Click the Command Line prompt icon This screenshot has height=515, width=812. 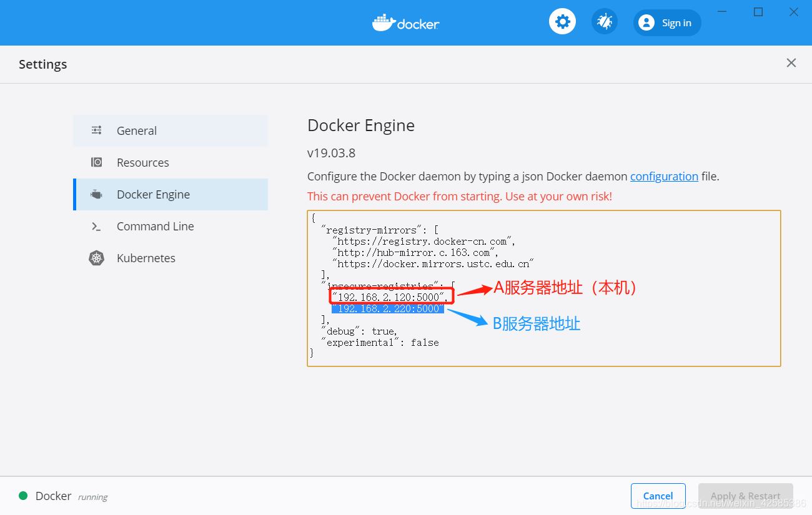[x=97, y=226]
